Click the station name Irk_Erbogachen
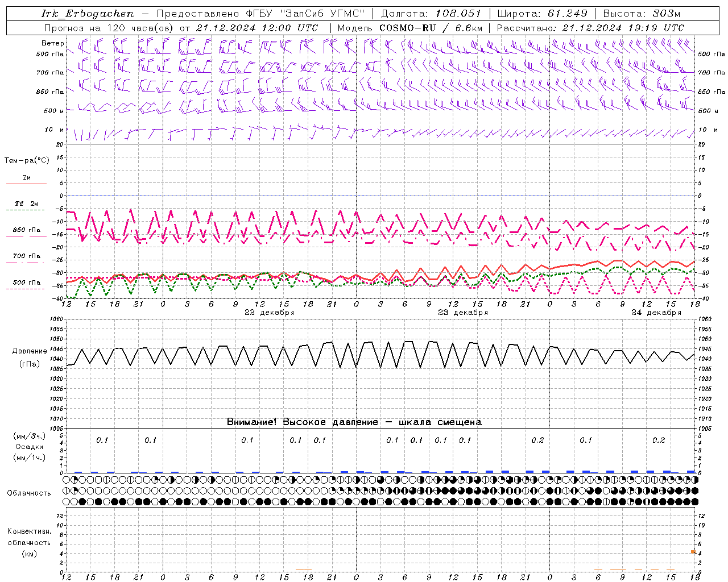728x582 pixels. click(88, 14)
